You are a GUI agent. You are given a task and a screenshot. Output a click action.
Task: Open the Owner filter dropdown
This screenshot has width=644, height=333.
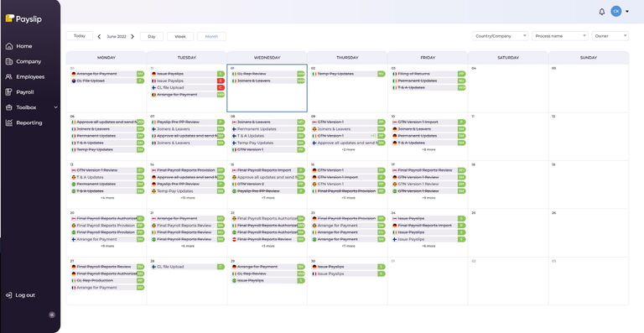(x=610, y=36)
